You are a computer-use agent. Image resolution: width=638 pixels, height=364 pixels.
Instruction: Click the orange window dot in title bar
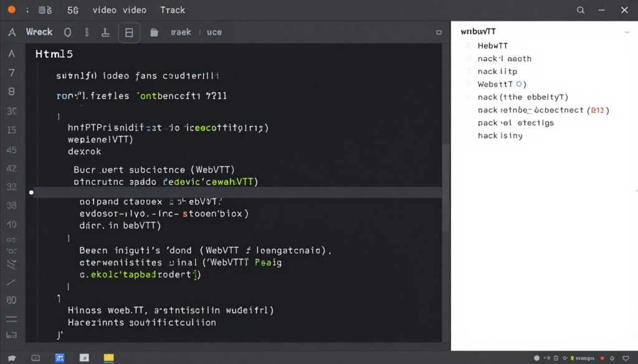[x=12, y=9]
